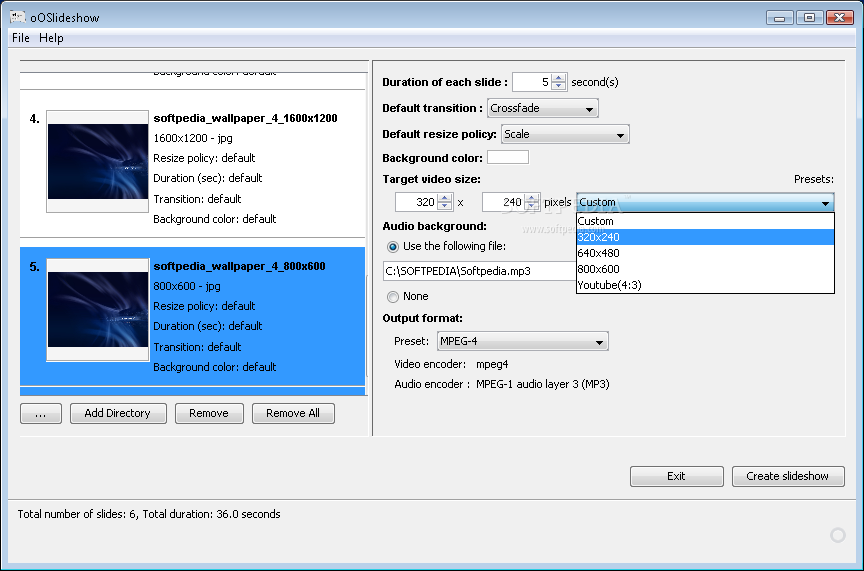The width and height of the screenshot is (864, 571).
Task: Decrease video width with down arrow
Action: click(445, 206)
